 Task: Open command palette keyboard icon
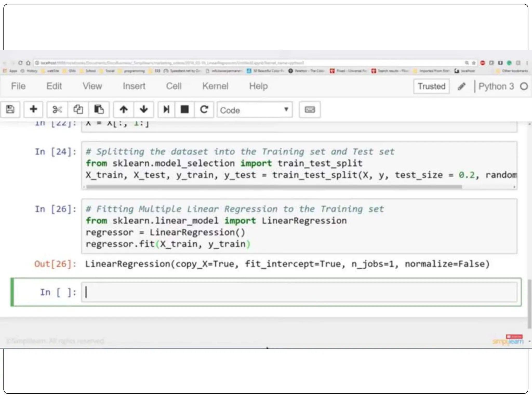pyautogui.click(x=310, y=109)
